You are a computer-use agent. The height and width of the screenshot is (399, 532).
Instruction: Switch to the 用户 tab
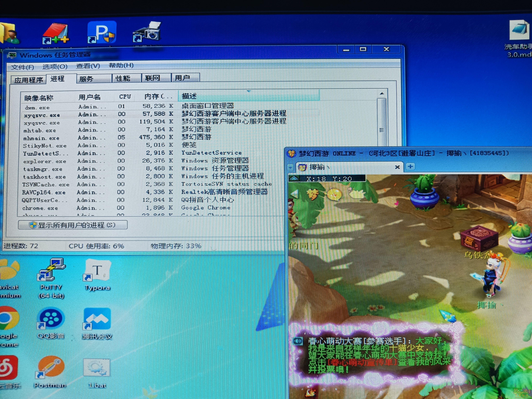coord(185,78)
